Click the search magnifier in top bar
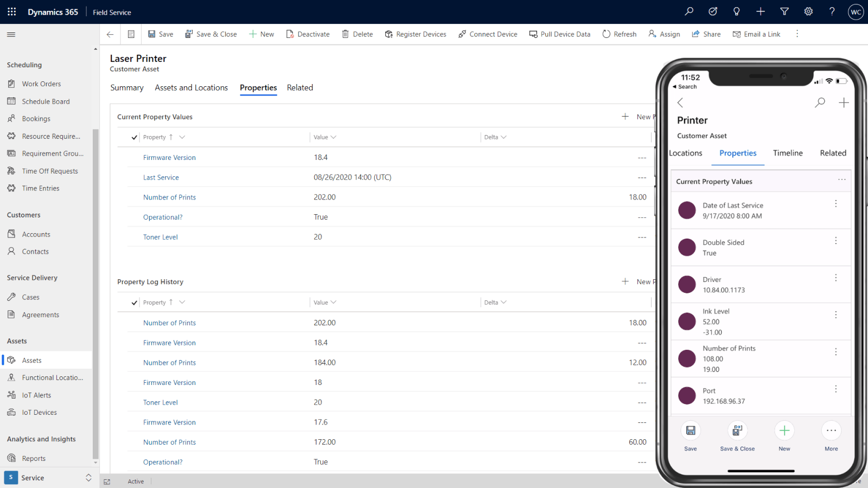The height and width of the screenshot is (488, 868). 689,11
